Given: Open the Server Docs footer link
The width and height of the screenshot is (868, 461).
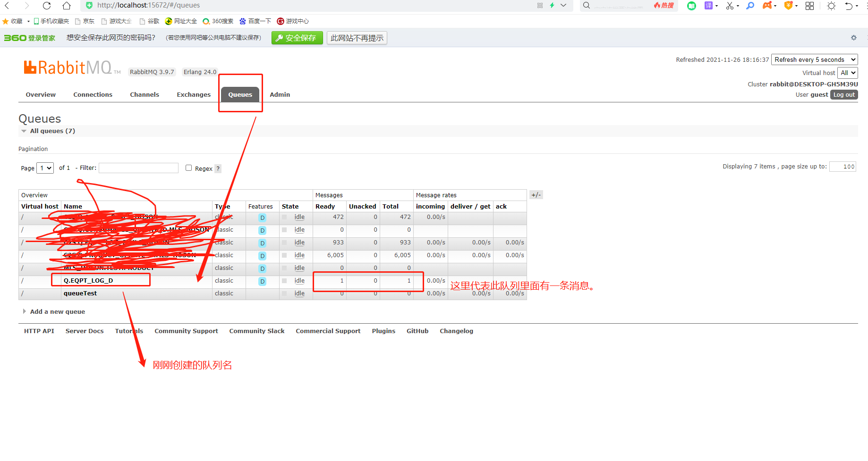Looking at the screenshot, I should point(85,331).
